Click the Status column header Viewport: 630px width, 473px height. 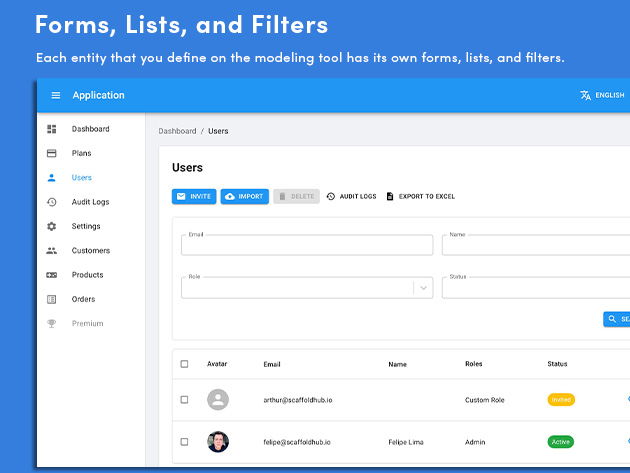tap(557, 364)
